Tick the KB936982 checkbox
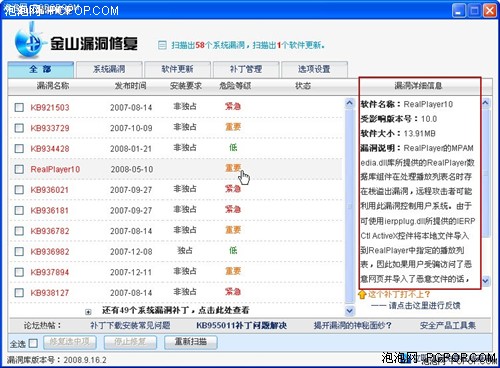The image size is (500, 368). tap(19, 251)
